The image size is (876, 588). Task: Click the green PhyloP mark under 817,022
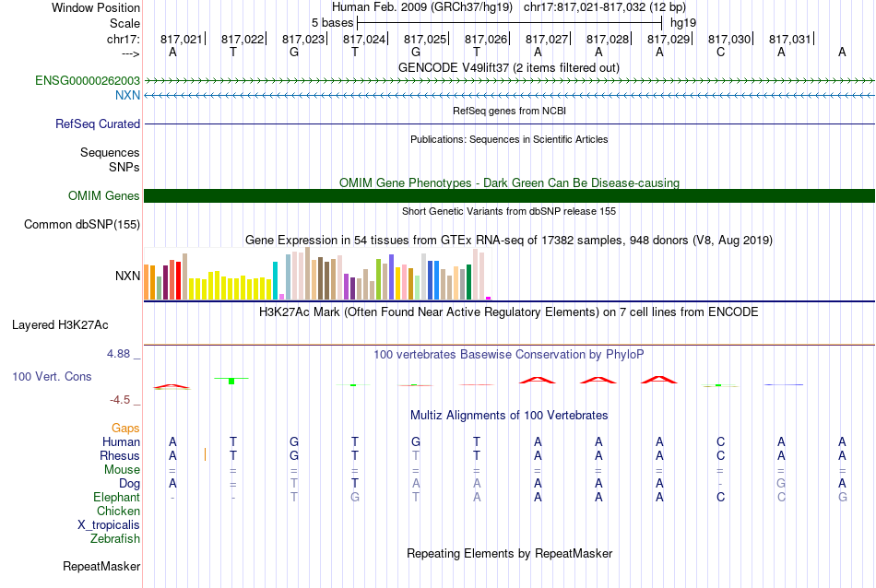tap(231, 381)
